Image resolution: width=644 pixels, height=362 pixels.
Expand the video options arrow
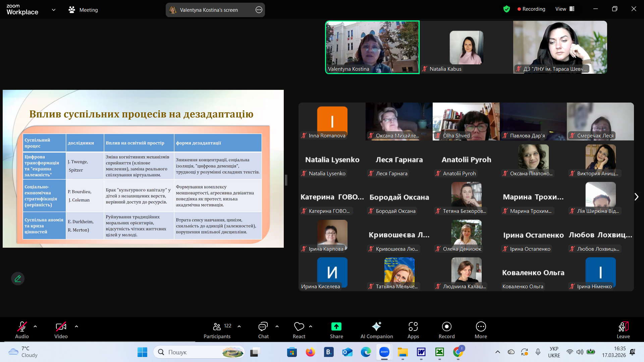76,326
